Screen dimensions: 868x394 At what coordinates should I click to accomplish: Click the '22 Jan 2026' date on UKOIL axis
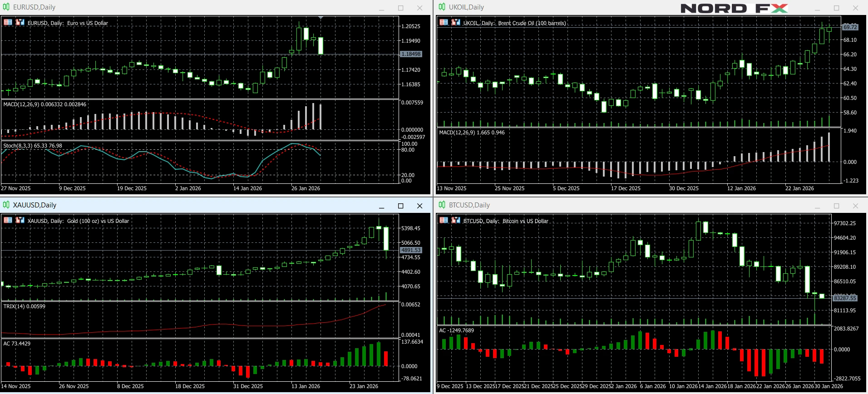799,188
